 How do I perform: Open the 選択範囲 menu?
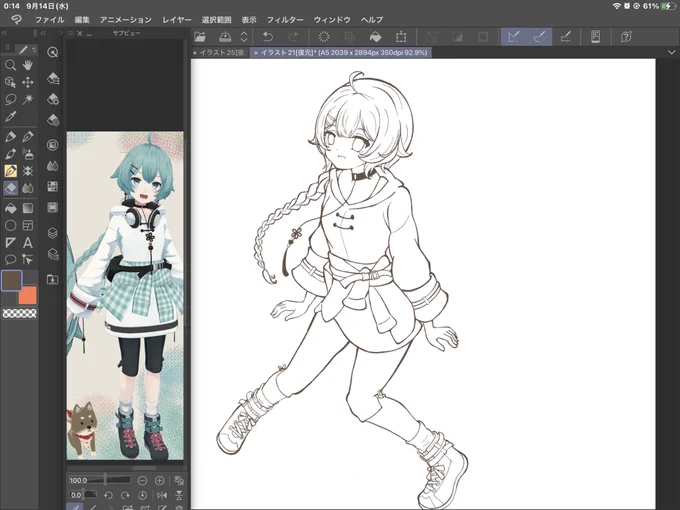(x=216, y=20)
